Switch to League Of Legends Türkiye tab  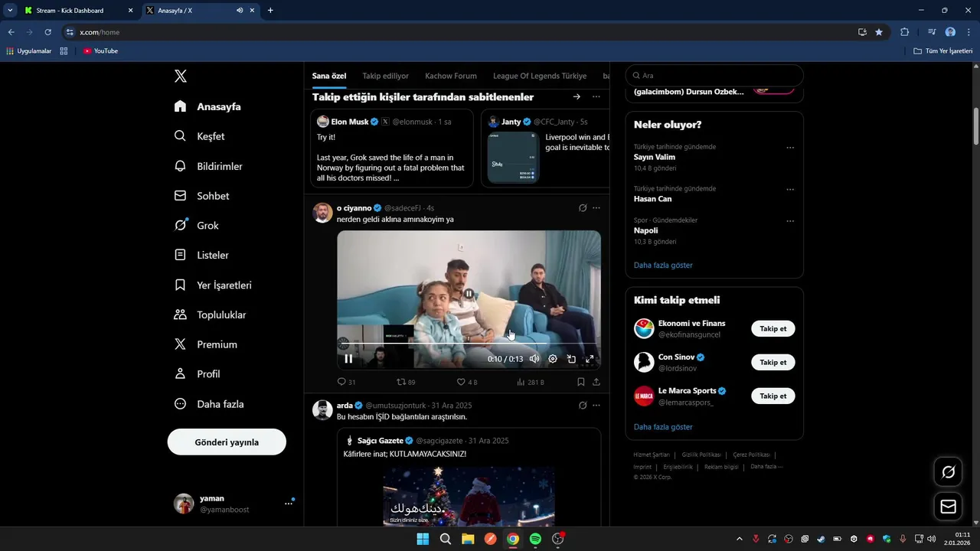[x=540, y=76]
